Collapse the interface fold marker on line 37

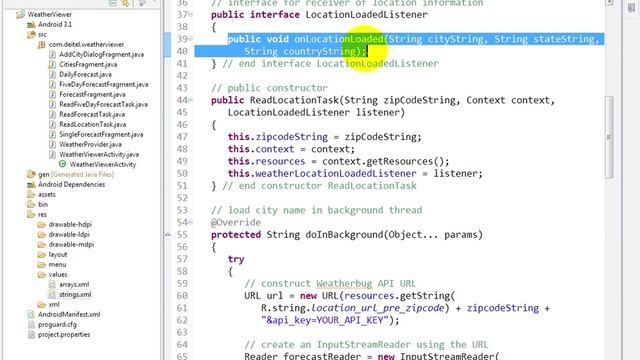click(191, 15)
